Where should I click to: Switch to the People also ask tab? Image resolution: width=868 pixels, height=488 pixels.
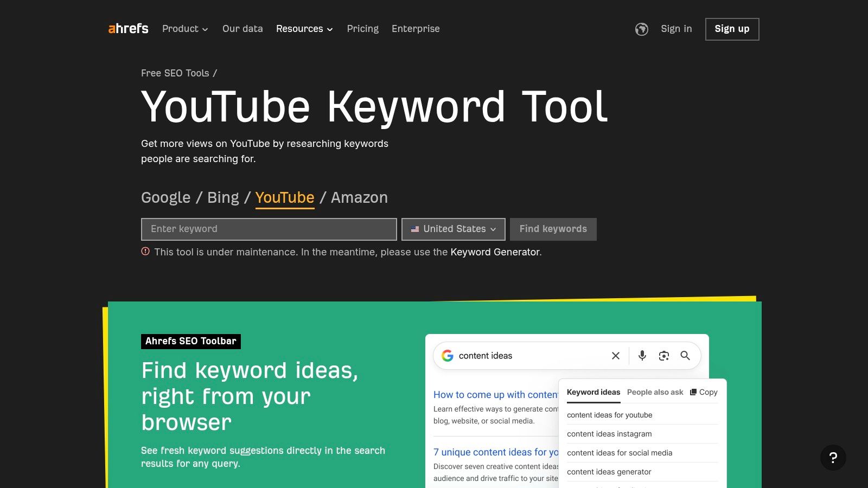pos(655,392)
